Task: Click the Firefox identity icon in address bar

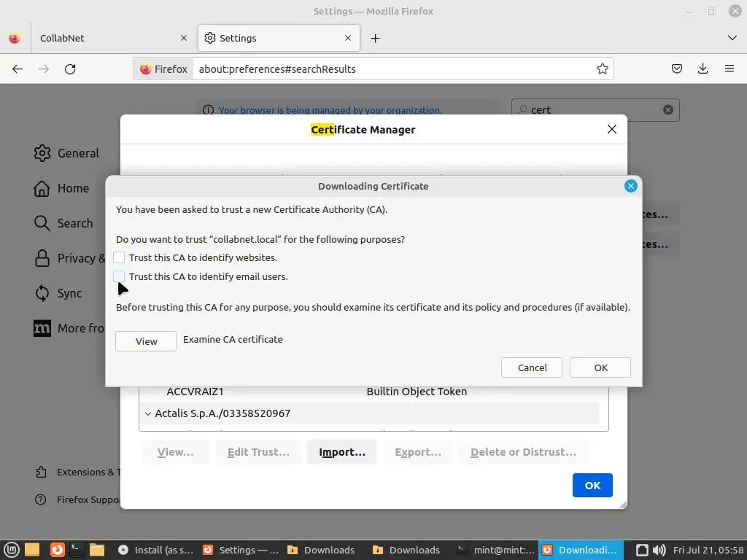Action: 163,69
